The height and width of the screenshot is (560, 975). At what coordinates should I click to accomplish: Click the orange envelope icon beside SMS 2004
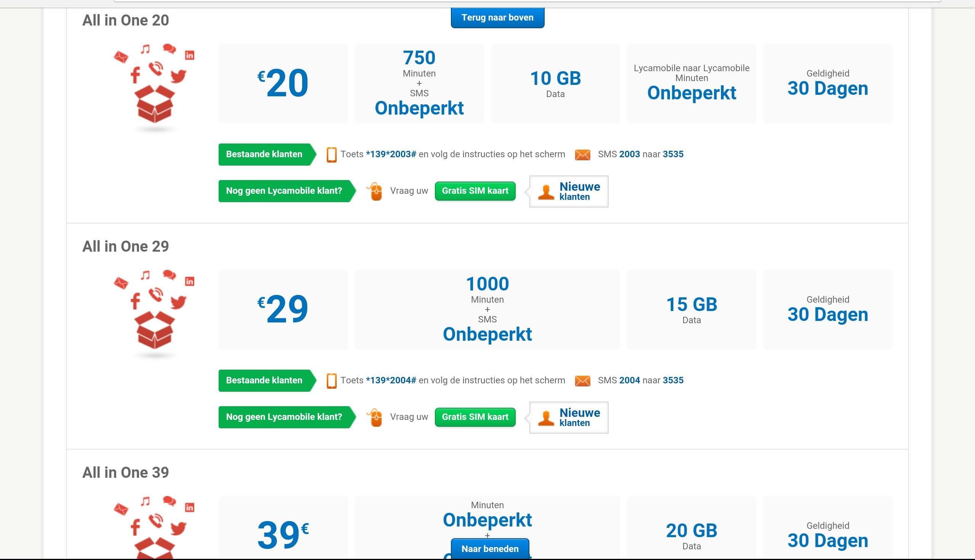coord(582,381)
